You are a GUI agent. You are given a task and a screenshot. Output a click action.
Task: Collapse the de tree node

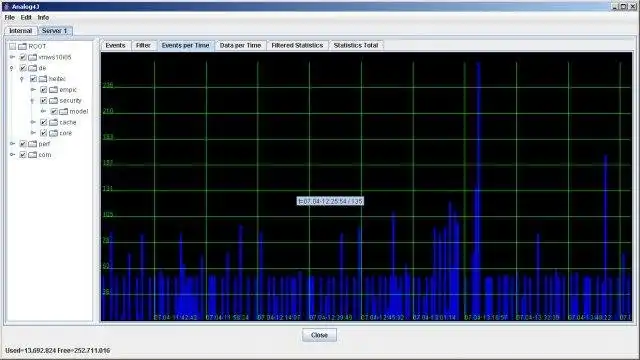12,68
